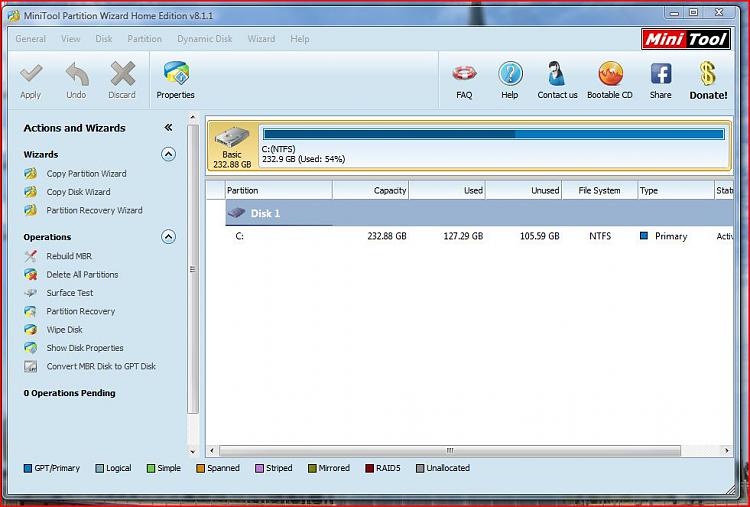Click the MiniTool logo
Screen dimensions: 750x507
[686, 39]
